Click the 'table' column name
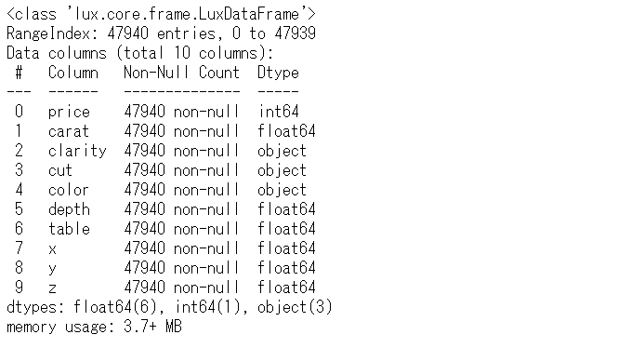 tap(69, 229)
